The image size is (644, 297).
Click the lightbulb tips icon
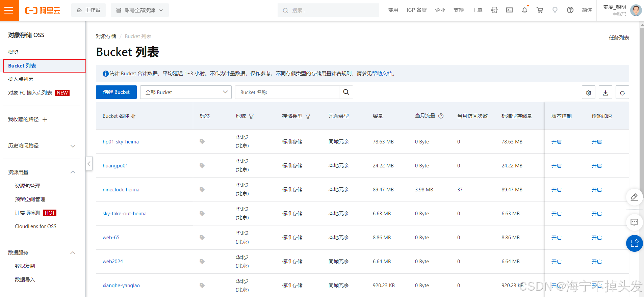coord(555,10)
